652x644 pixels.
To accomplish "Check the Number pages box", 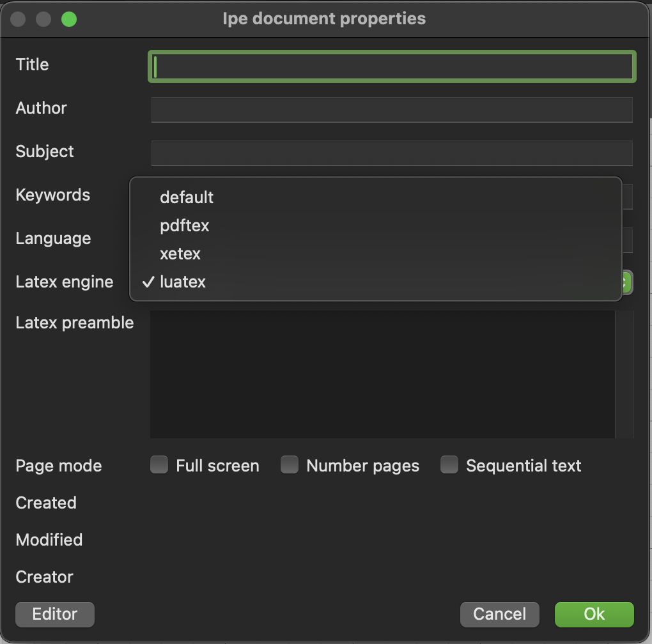I will point(289,465).
